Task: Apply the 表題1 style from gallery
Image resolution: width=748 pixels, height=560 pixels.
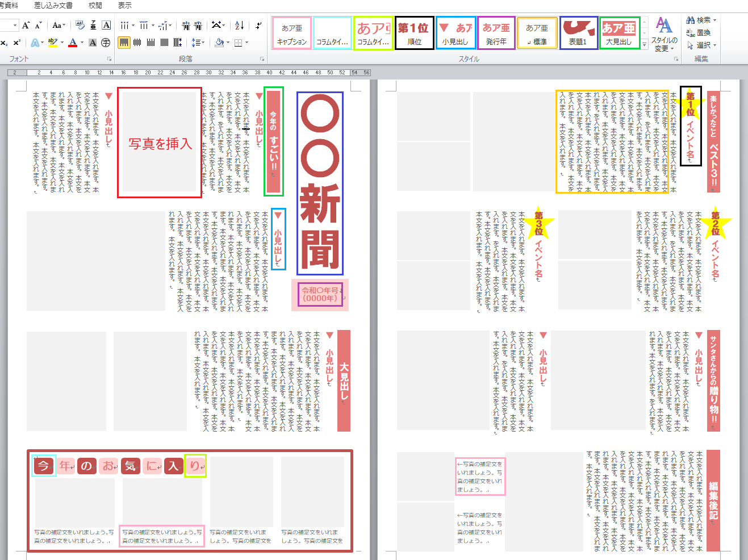Action: coord(578,34)
